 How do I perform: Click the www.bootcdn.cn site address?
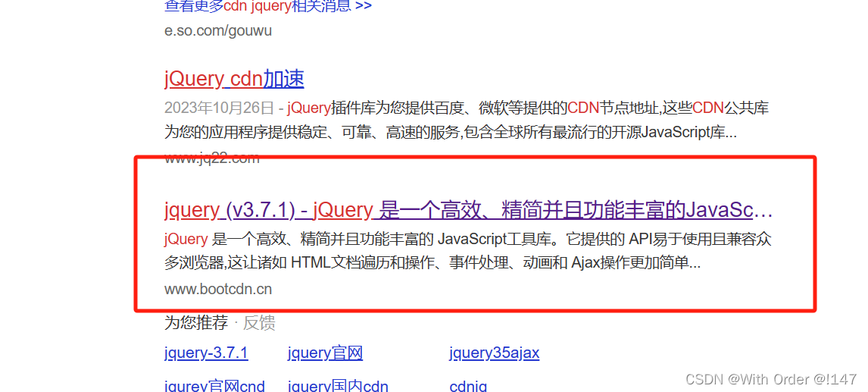tap(218, 290)
